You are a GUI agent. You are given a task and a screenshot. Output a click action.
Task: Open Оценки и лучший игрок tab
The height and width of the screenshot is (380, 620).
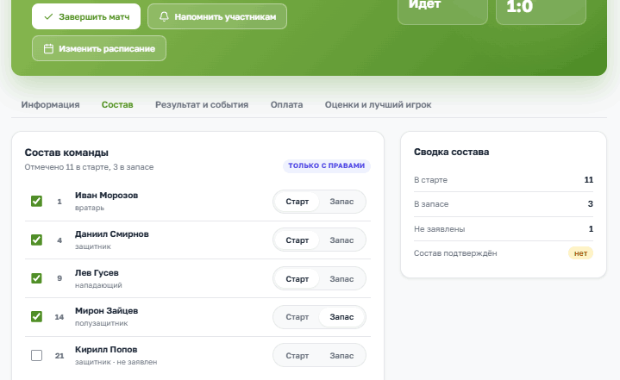point(378,105)
